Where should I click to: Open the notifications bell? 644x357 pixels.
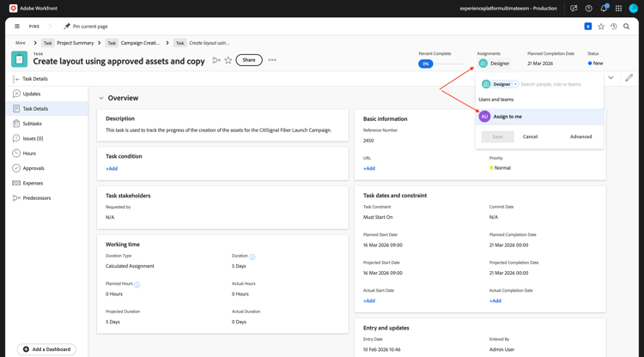pos(603,9)
